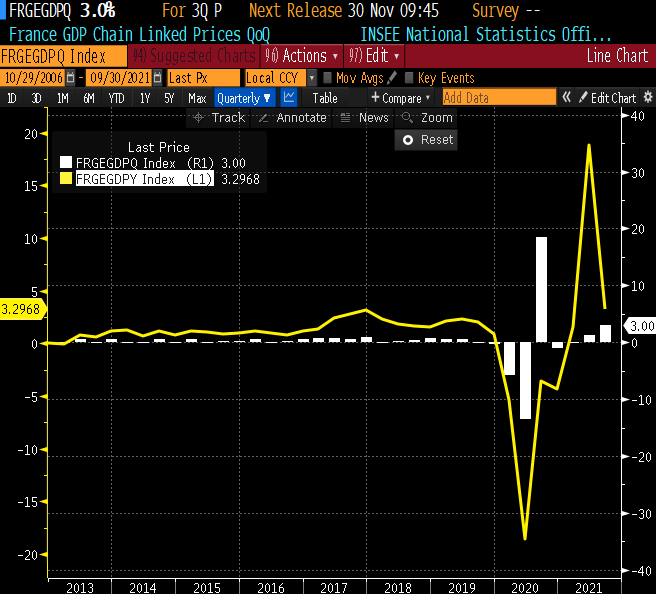Select the Reset radio option
Screen dimensions: 656x594
(x=408, y=140)
